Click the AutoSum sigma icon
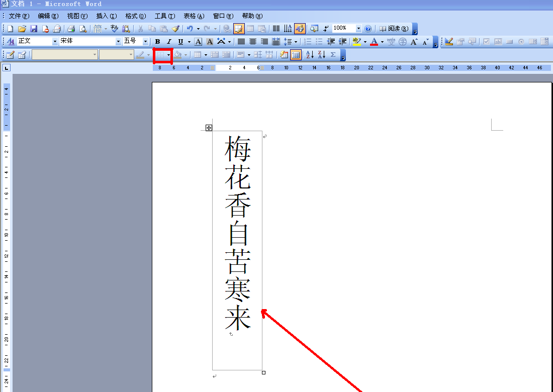Image resolution: width=553 pixels, height=392 pixels. (x=333, y=55)
